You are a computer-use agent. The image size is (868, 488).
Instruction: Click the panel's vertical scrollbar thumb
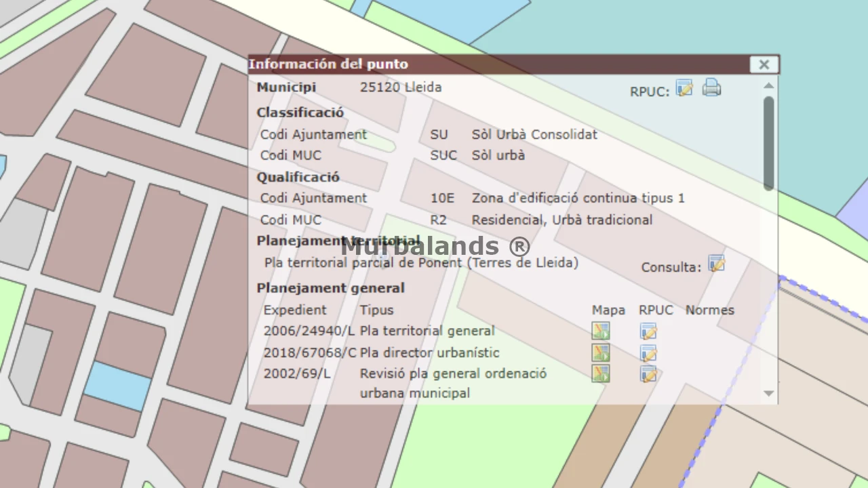pos(768,143)
